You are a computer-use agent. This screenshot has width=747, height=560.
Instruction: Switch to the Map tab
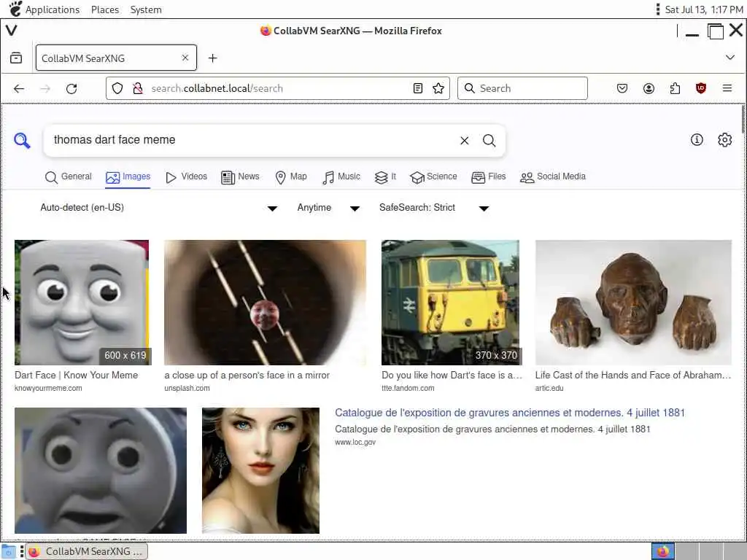click(x=291, y=177)
